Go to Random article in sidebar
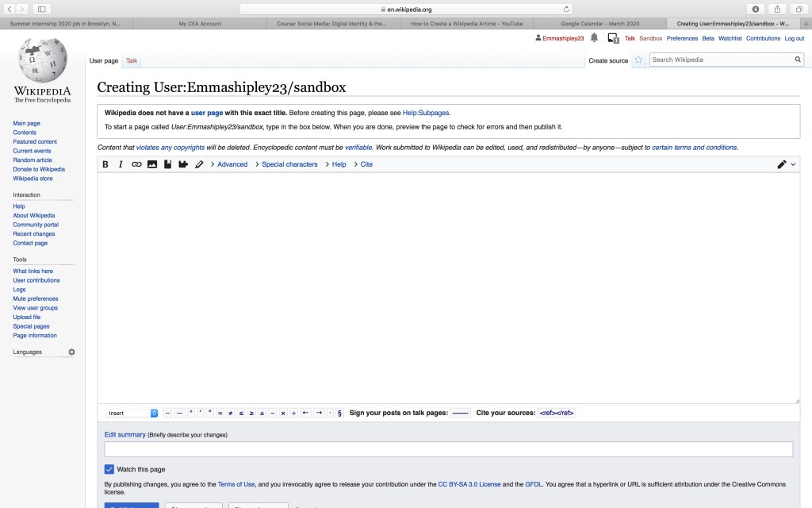The height and width of the screenshot is (508, 812). (33, 160)
